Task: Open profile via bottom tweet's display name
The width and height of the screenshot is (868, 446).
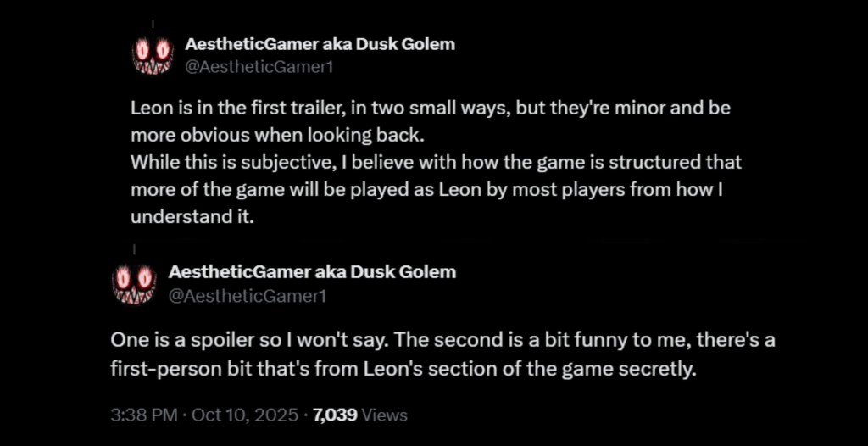Action: [x=312, y=272]
